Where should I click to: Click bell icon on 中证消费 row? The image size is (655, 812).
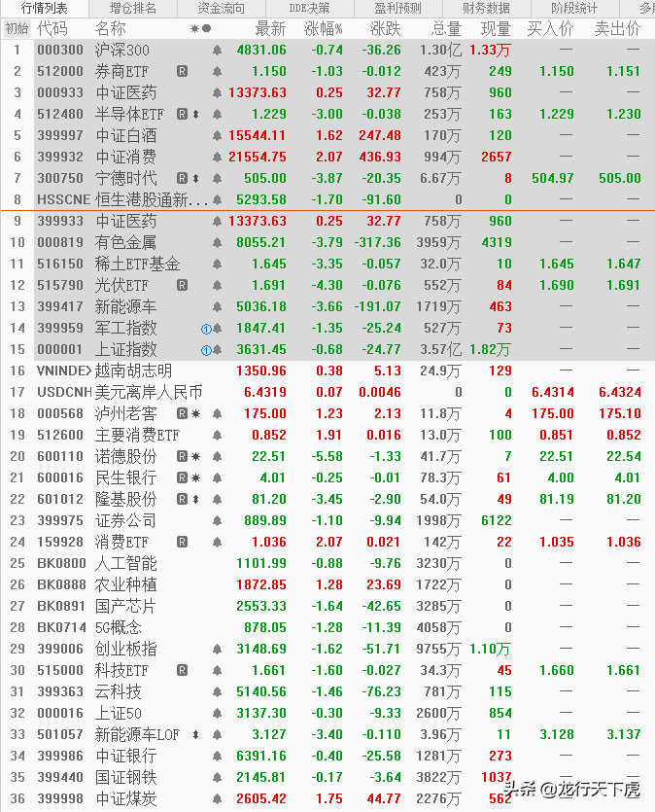tap(218, 157)
